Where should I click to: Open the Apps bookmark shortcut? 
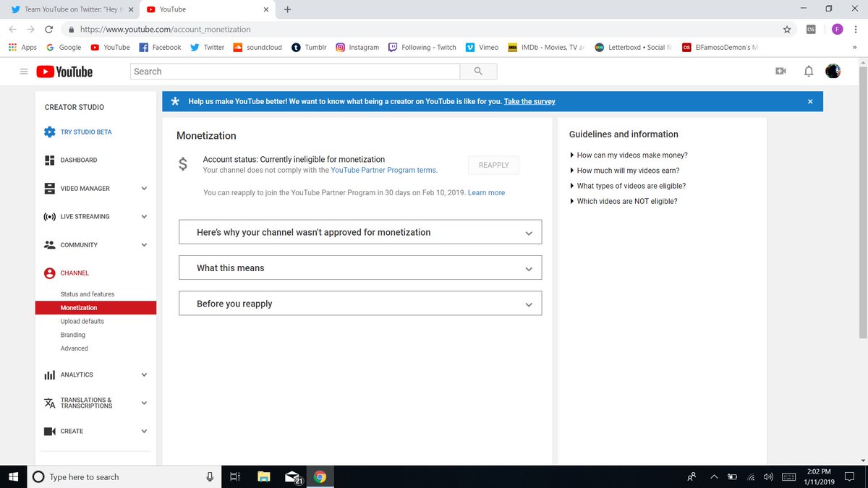point(22,47)
